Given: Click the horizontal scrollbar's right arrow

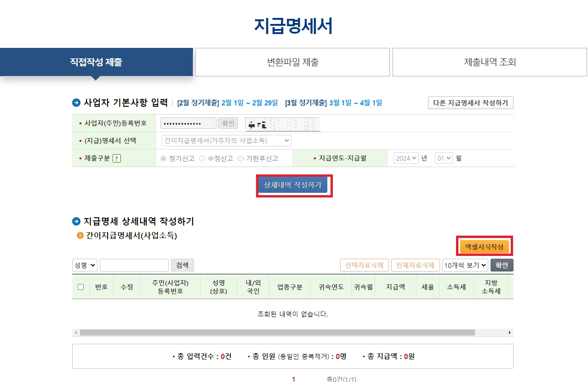Looking at the screenshot, I should pos(509,332).
